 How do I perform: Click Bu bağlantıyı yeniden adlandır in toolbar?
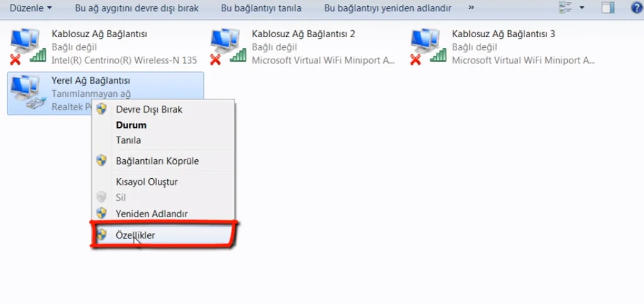point(387,8)
